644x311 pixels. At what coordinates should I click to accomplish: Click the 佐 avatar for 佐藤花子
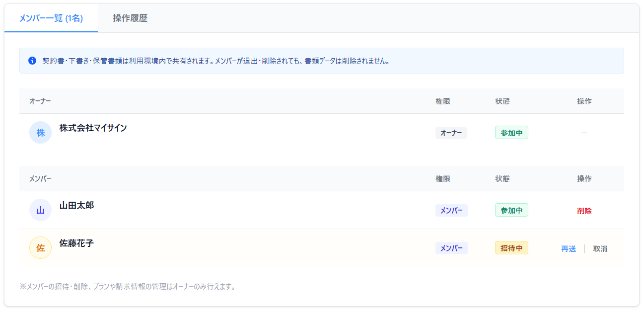[x=41, y=248]
